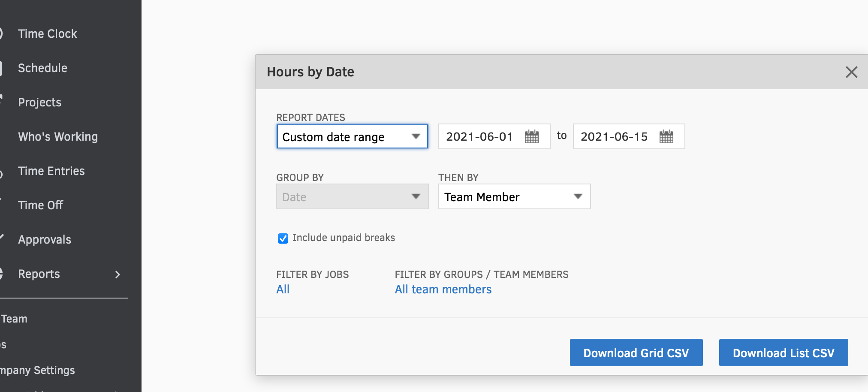Viewport: 868px width, 392px height.
Task: Expand the Reports submenu chevron
Action: pyautogui.click(x=118, y=274)
